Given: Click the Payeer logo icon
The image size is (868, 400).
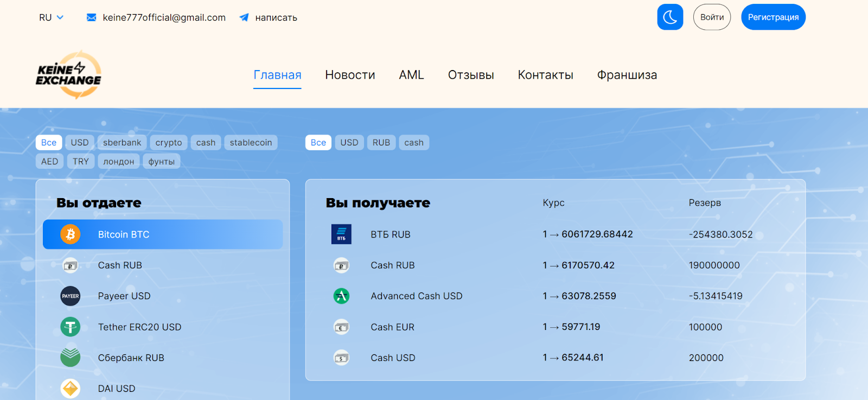Looking at the screenshot, I should [x=71, y=296].
